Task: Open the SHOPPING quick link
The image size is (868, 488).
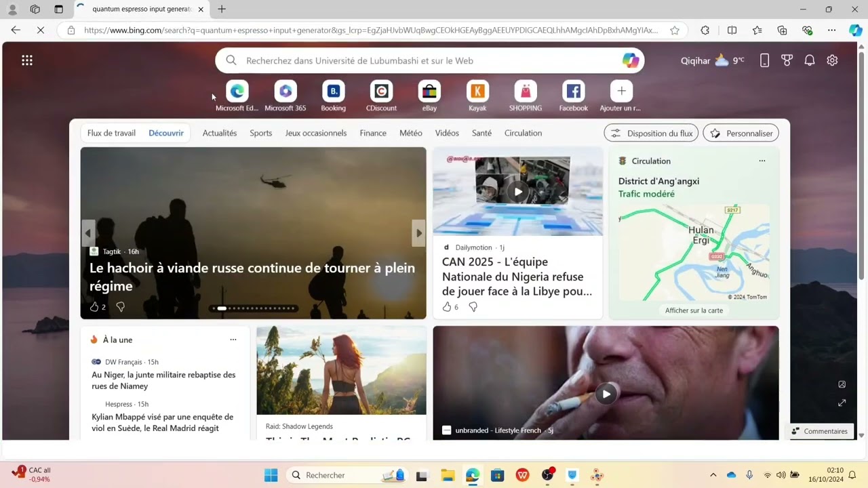Action: coord(526,96)
